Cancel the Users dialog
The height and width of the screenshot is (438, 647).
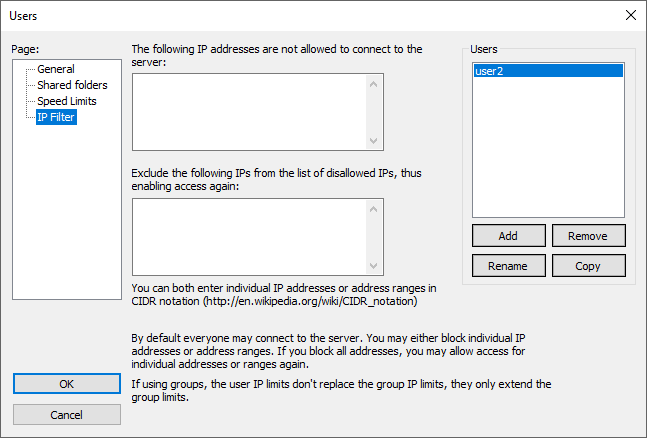pyautogui.click(x=67, y=414)
